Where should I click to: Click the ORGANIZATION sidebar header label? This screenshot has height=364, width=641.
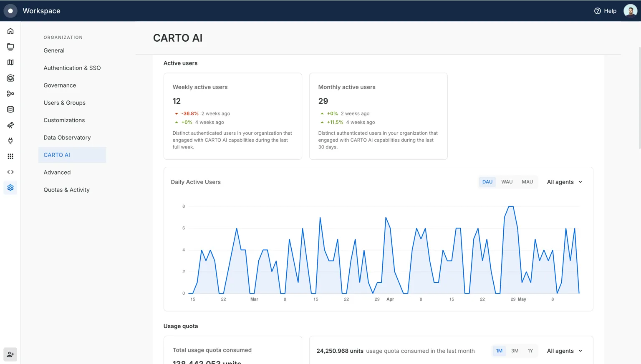point(63,38)
